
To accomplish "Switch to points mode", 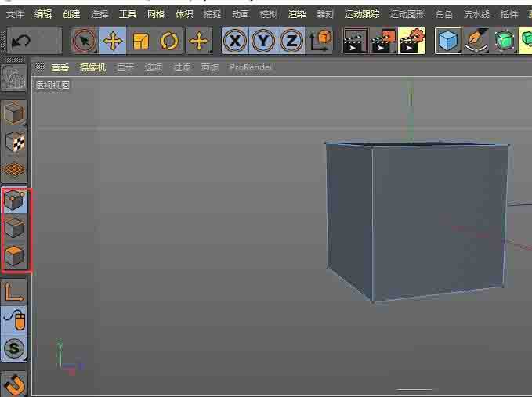I will pos(14,200).
